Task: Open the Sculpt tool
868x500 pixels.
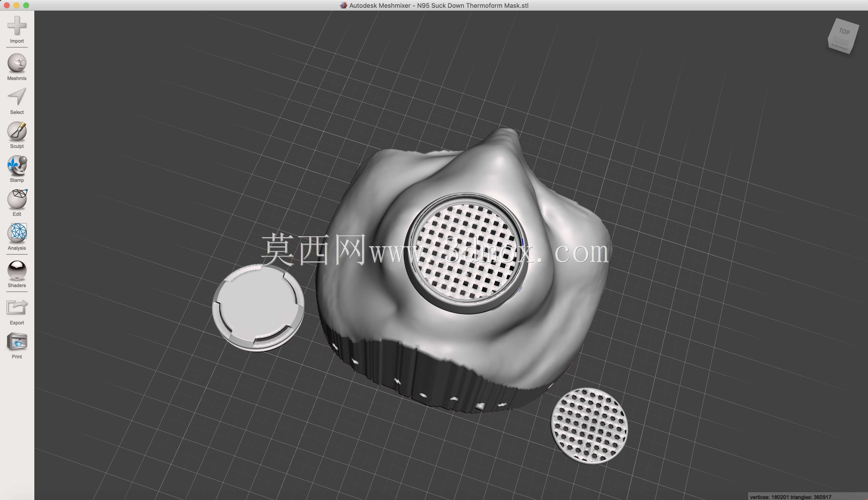Action: pyautogui.click(x=17, y=135)
